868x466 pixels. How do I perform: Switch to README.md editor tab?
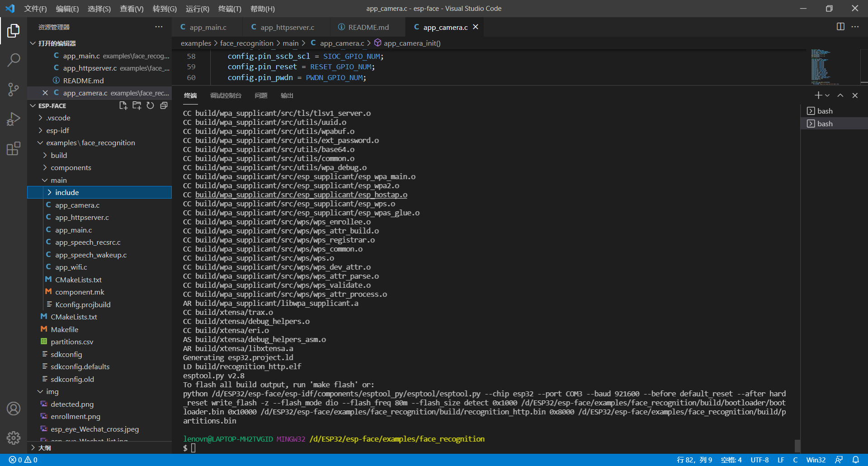coord(367,27)
